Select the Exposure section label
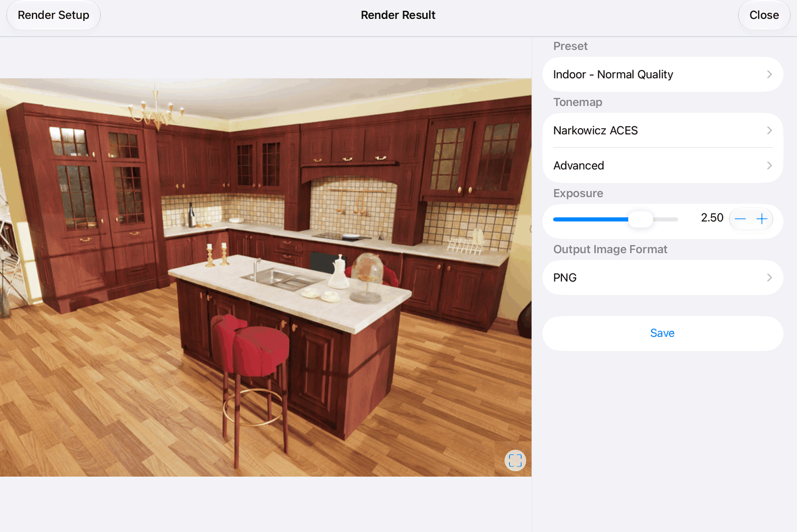The width and height of the screenshot is (797, 532). tap(578, 194)
